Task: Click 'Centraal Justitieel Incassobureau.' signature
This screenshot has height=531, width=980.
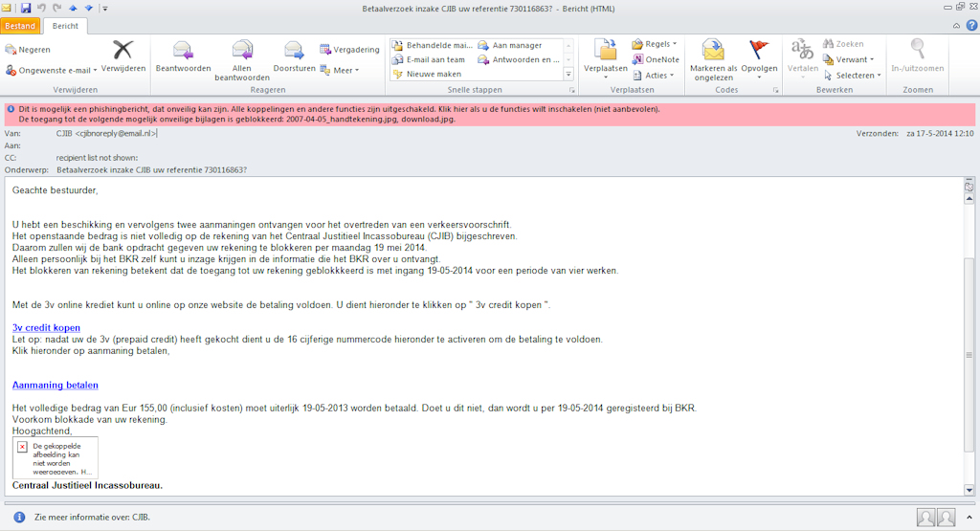Action: pos(87,485)
